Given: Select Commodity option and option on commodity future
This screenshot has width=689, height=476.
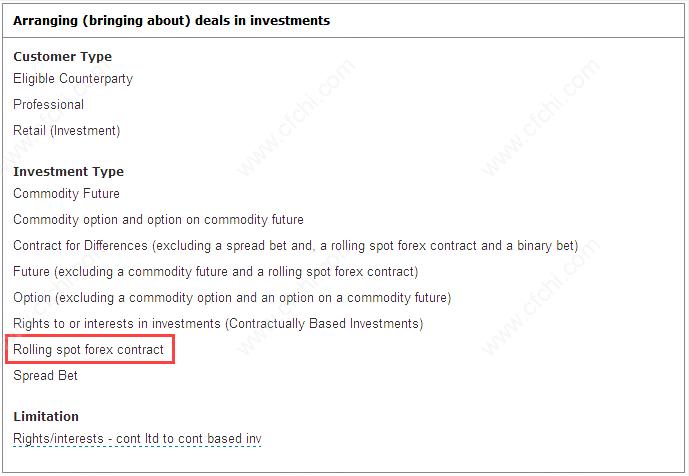Looking at the screenshot, I should pyautogui.click(x=158, y=219).
